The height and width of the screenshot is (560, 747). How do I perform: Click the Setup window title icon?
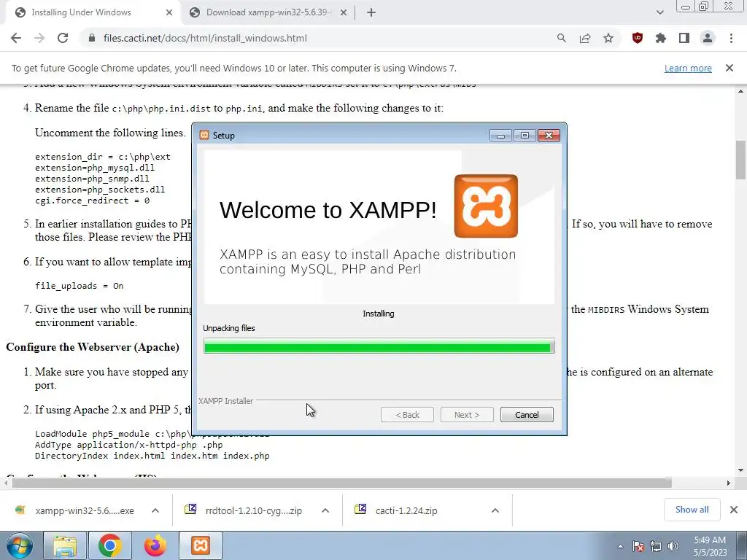click(x=204, y=135)
